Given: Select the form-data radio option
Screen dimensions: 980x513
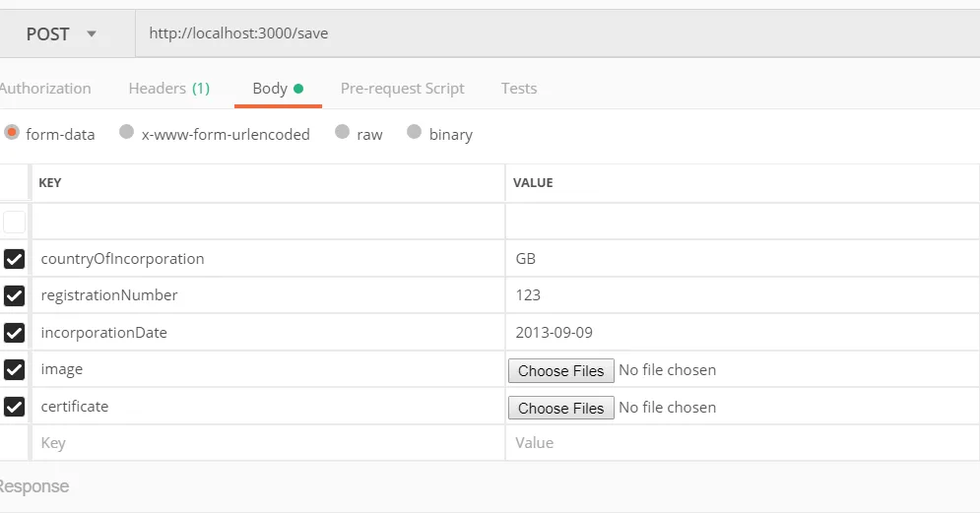Looking at the screenshot, I should [x=12, y=133].
